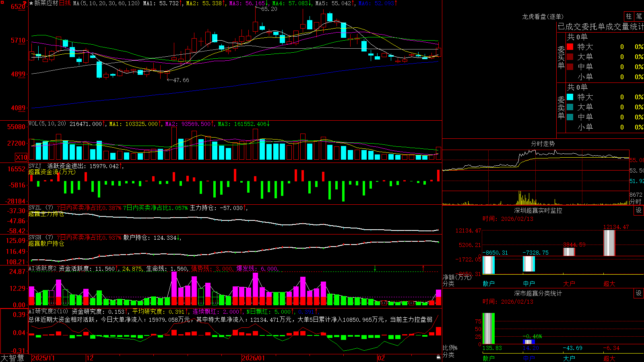
Task: Click dark red 中单 buy-order swatch
Action: [570, 66]
